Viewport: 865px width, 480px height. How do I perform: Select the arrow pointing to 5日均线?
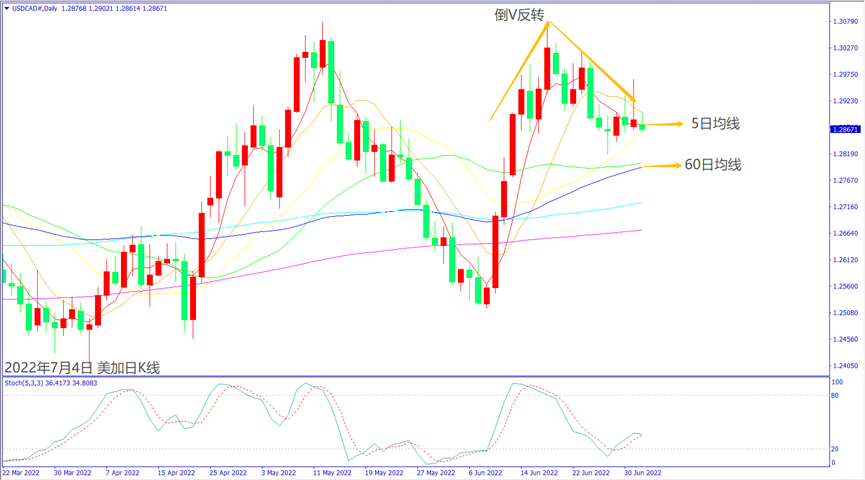[662, 124]
